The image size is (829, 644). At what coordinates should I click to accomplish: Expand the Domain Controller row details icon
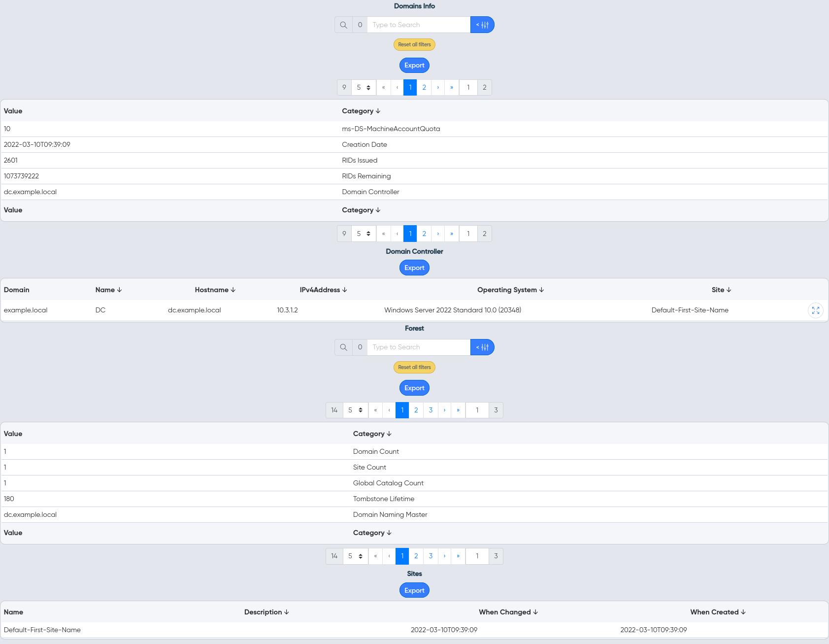816,310
